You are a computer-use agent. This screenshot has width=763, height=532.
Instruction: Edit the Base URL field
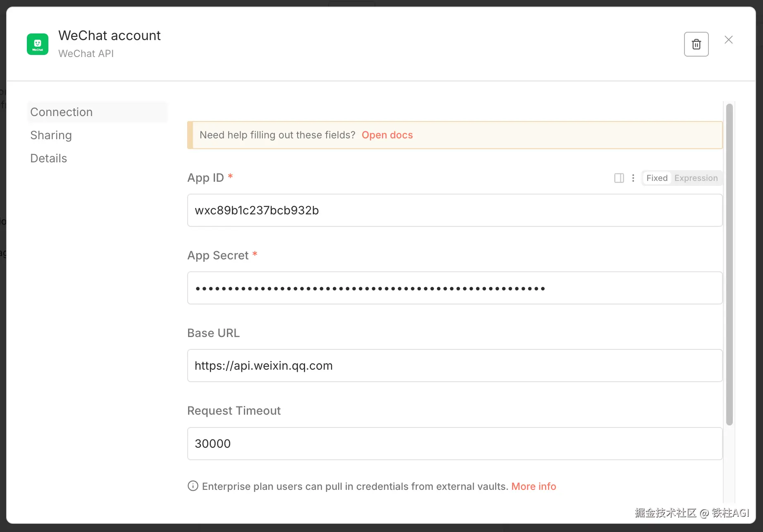pyautogui.click(x=455, y=366)
